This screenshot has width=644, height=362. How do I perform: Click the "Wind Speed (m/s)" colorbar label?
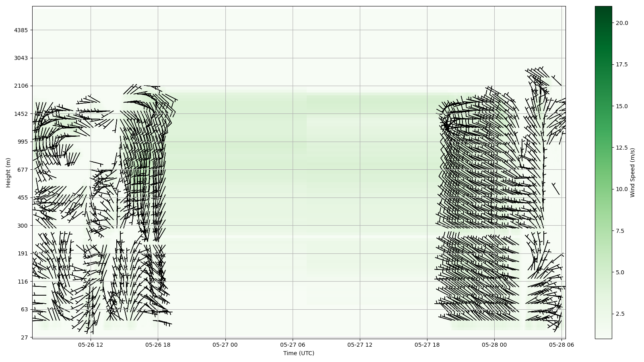point(632,172)
